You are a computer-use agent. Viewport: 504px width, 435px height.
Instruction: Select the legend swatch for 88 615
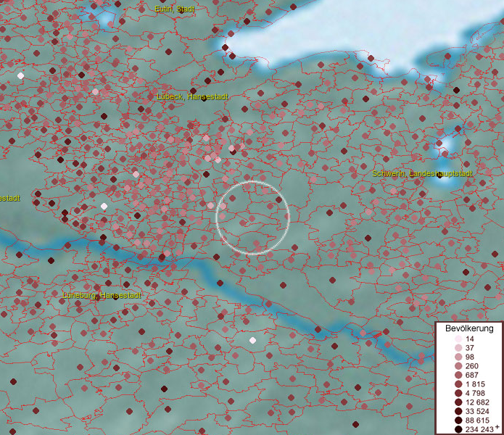click(458, 420)
